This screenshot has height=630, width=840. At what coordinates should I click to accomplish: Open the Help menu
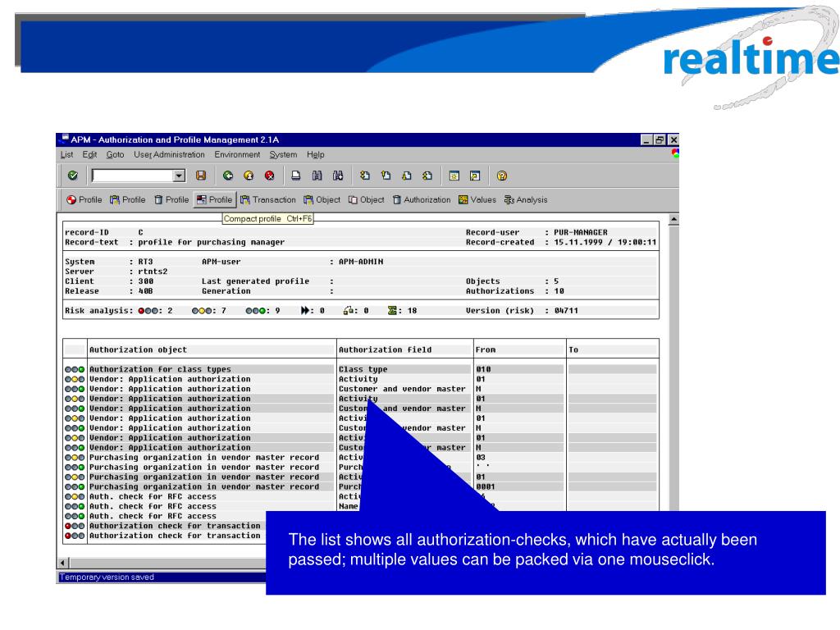tap(316, 155)
